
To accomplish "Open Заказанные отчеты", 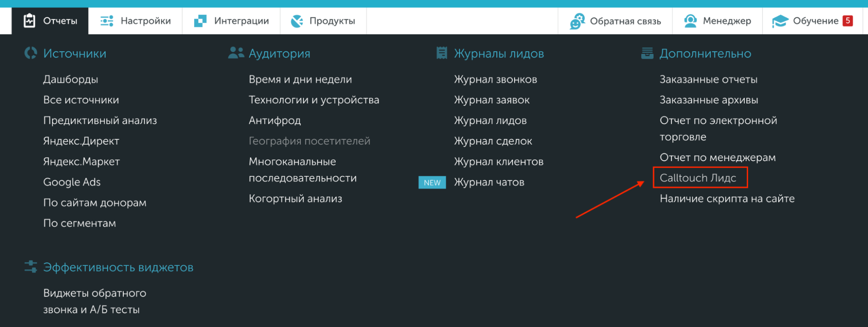I will pos(709,79).
